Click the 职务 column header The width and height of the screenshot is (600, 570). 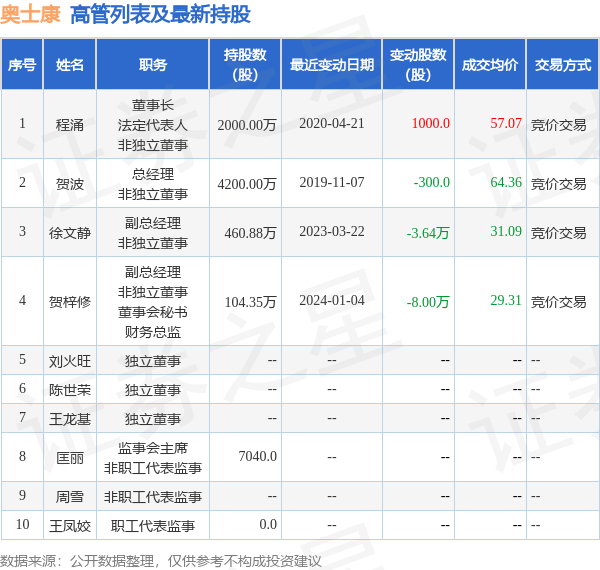[153, 64]
